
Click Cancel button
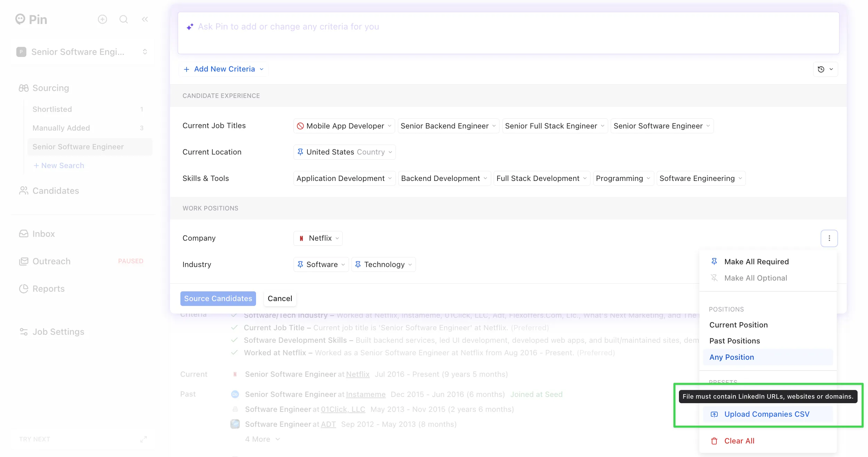tap(280, 299)
